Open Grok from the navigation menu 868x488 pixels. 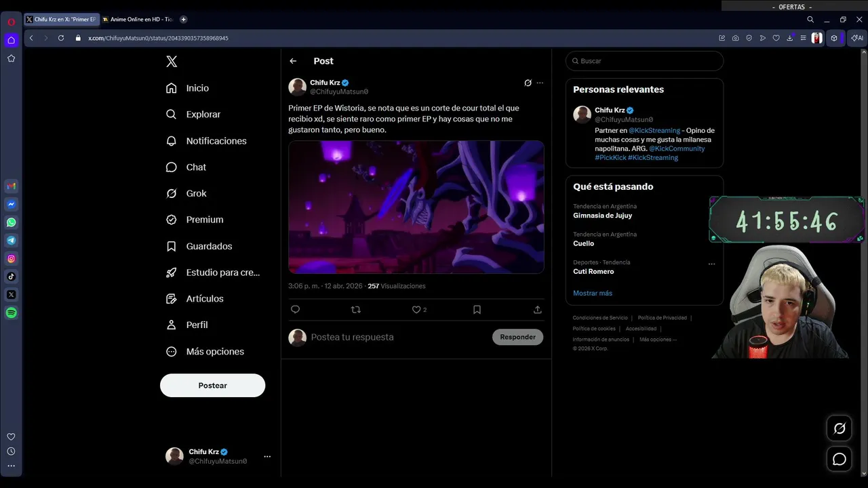(187, 194)
